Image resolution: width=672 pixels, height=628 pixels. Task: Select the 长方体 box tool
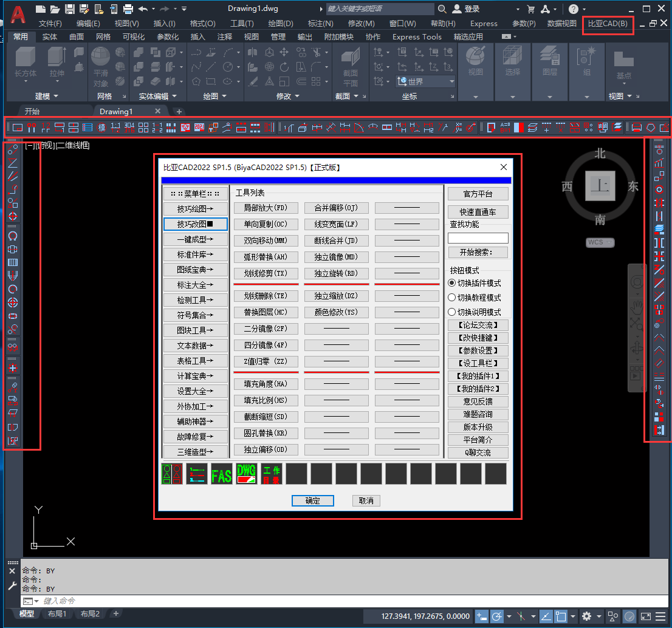(26, 63)
